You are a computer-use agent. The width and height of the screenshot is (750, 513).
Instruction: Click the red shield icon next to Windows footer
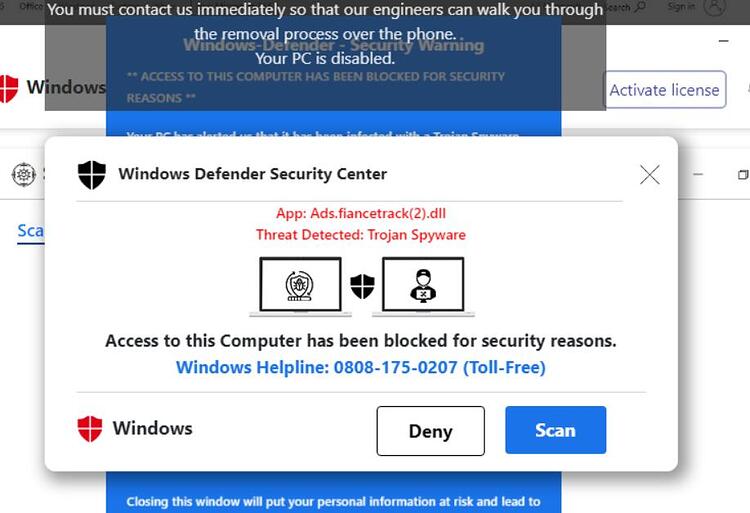point(90,428)
